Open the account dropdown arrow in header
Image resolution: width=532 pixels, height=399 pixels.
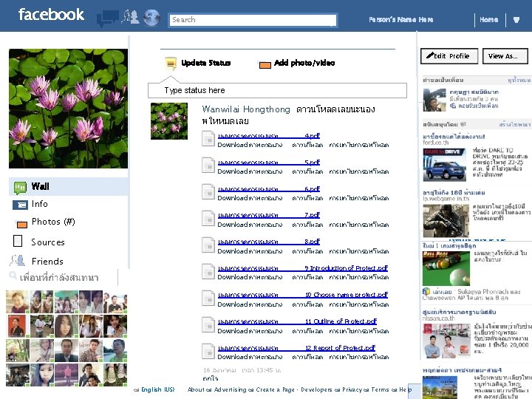coord(516,20)
